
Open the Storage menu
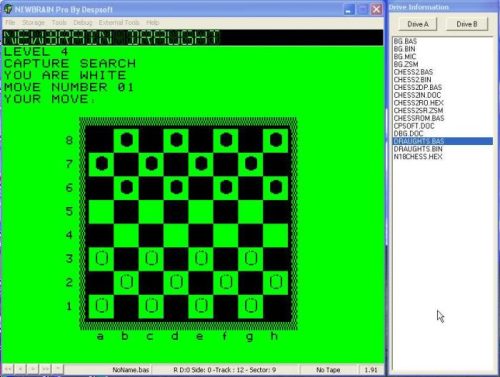[33, 23]
